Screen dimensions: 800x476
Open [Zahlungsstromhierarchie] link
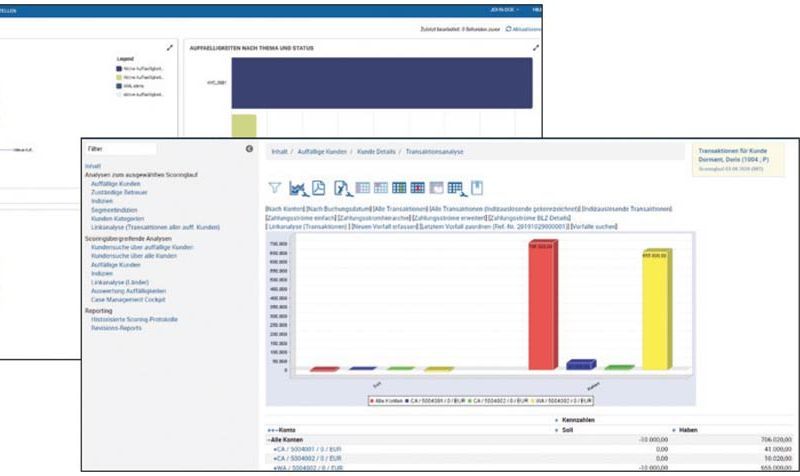pos(374,218)
